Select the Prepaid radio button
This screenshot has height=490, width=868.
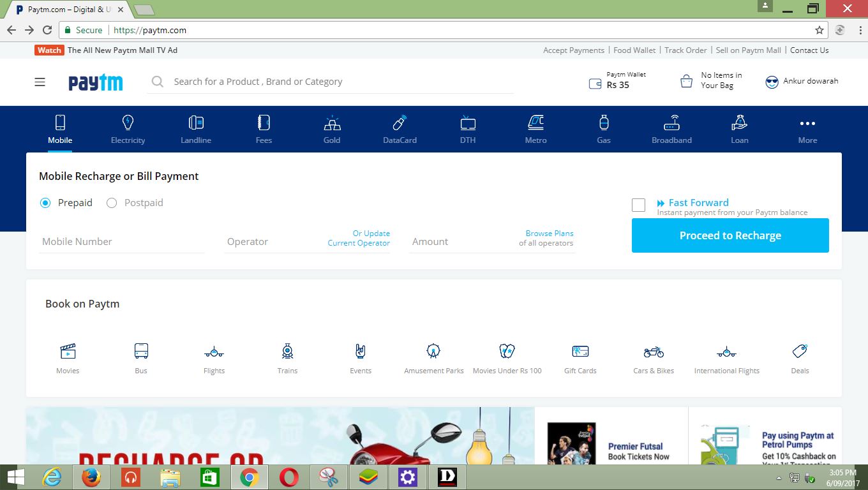point(45,203)
